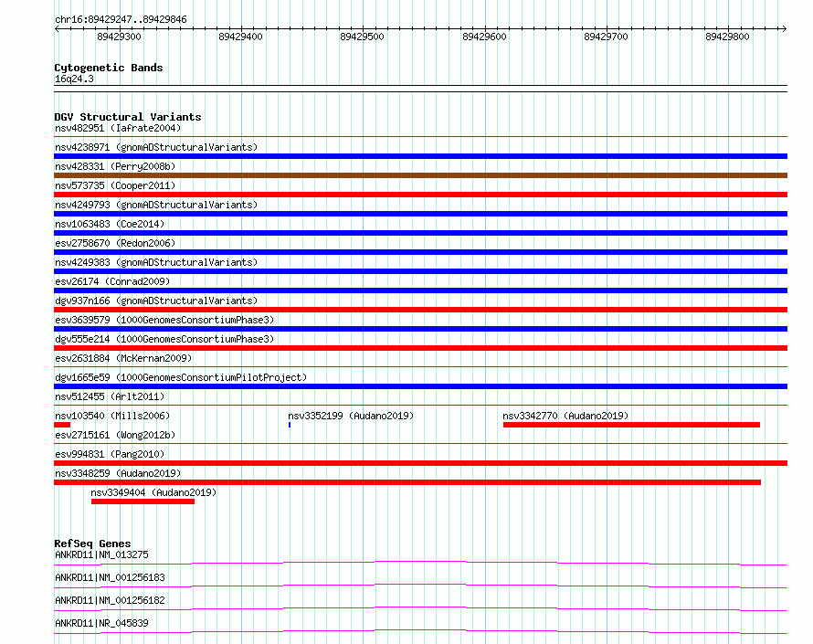Select the red nsv3342770 variant bar
This screenshot has width=813, height=644.
pos(631,425)
